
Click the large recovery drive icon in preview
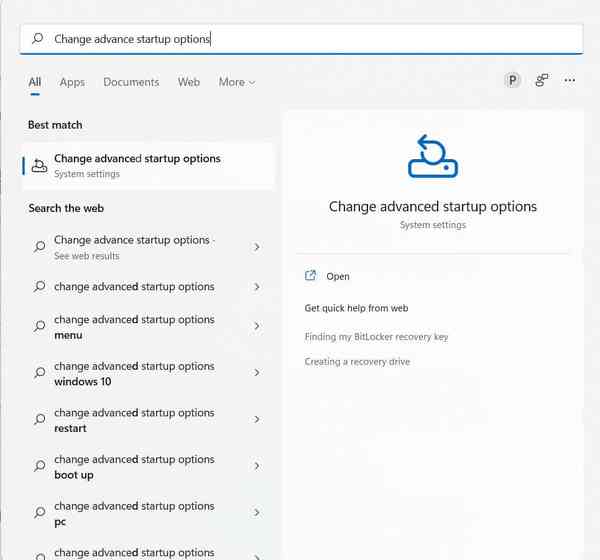click(433, 156)
